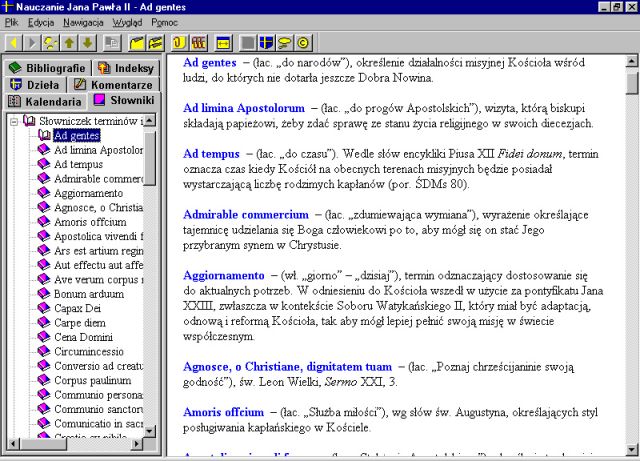Image resolution: width=640 pixels, height=461 pixels.
Task: Switch to the Indeksy tab
Action: pos(126,68)
